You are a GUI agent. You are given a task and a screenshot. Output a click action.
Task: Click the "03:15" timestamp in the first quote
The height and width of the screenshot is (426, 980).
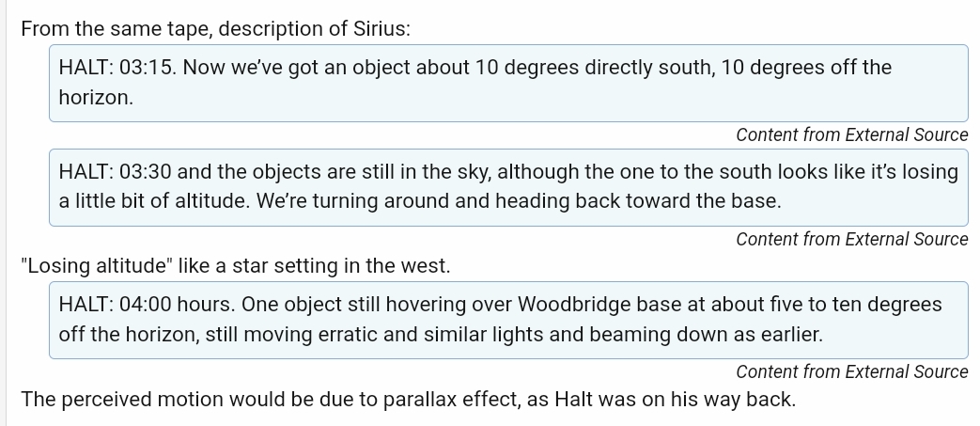point(145,68)
